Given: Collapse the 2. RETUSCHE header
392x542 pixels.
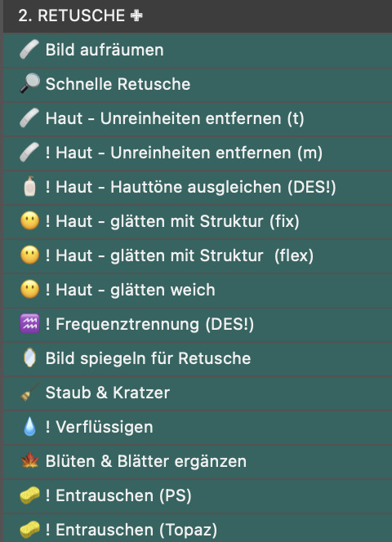Looking at the screenshot, I should click(198, 16).
